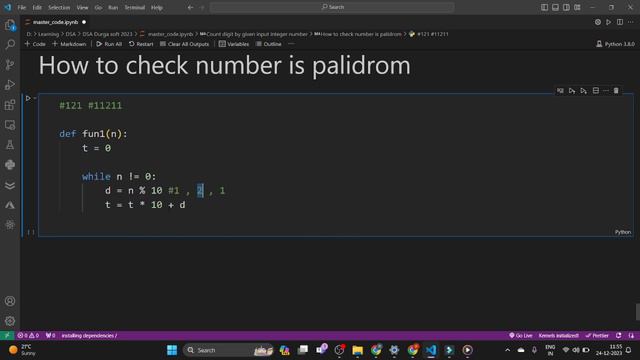
Task: Toggle the Outline view button
Action: [x=269, y=44]
